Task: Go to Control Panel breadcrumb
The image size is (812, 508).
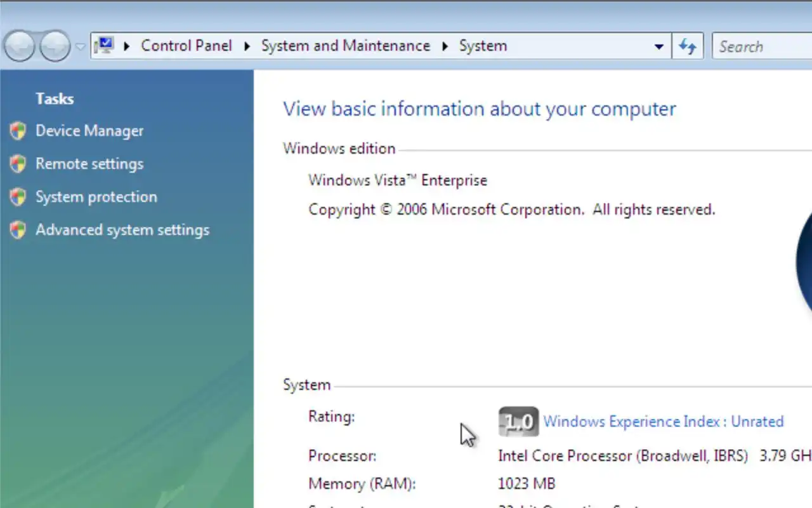Action: coord(187,46)
